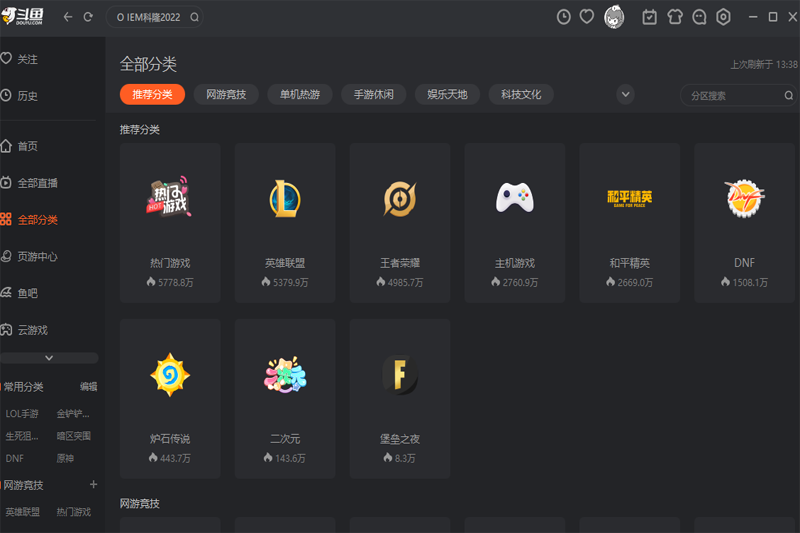
Task: Select the 推荐分类 tab
Action: tap(153, 94)
